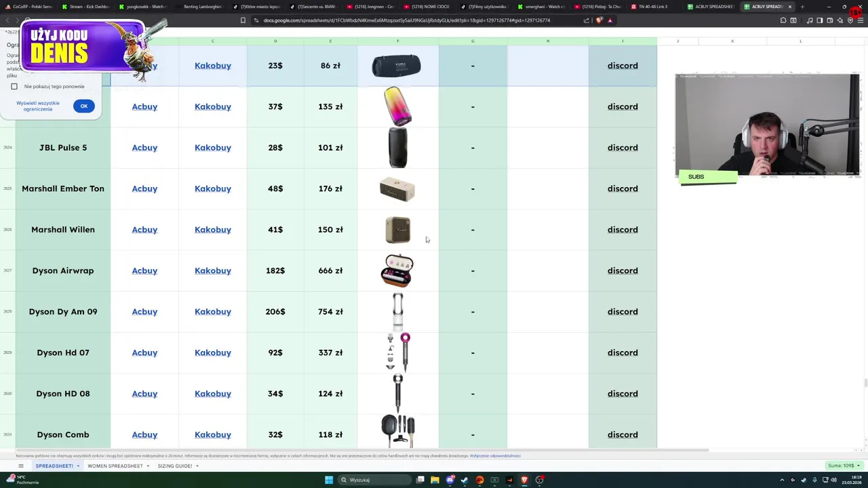Switch to SIZING GUIDE! sheet tab

click(x=175, y=466)
